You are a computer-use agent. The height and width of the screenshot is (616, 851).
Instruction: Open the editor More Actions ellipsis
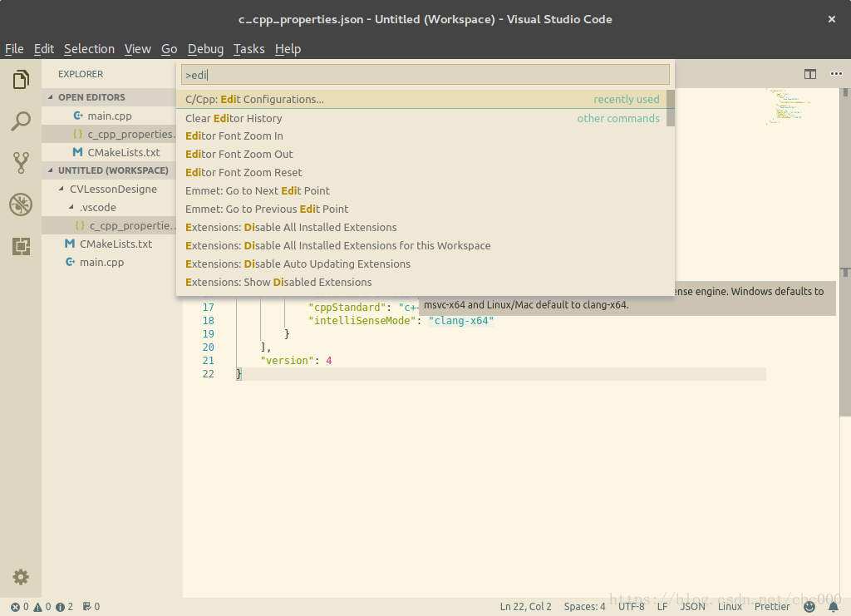pos(836,74)
